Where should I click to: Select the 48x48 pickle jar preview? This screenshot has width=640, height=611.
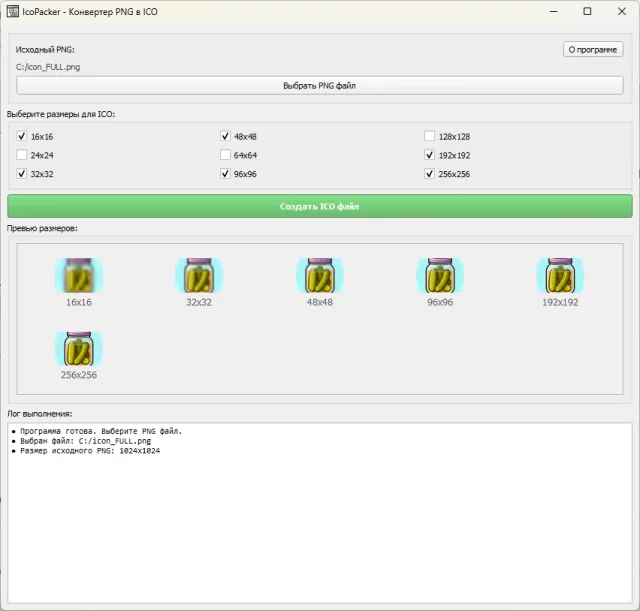click(x=320, y=275)
